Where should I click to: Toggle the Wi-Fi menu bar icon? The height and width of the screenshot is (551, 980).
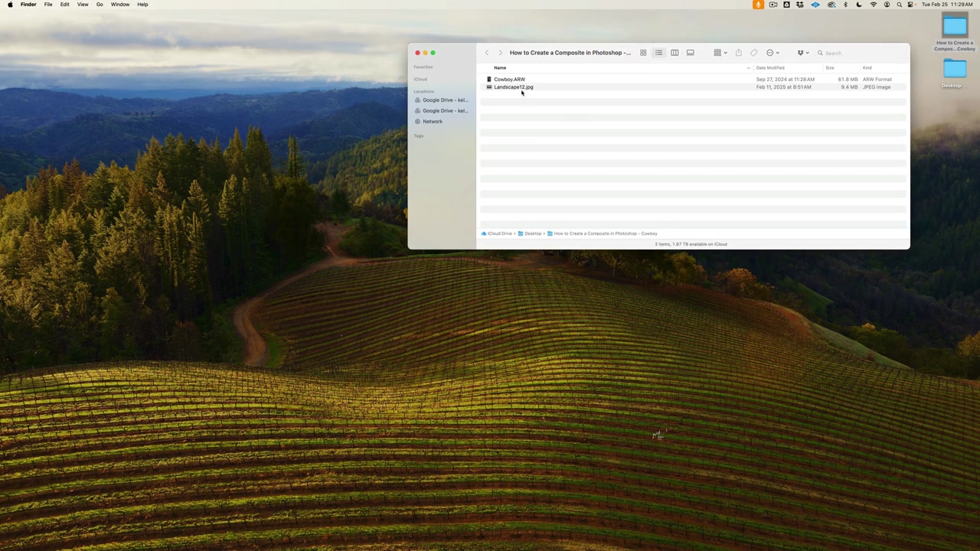point(874,5)
